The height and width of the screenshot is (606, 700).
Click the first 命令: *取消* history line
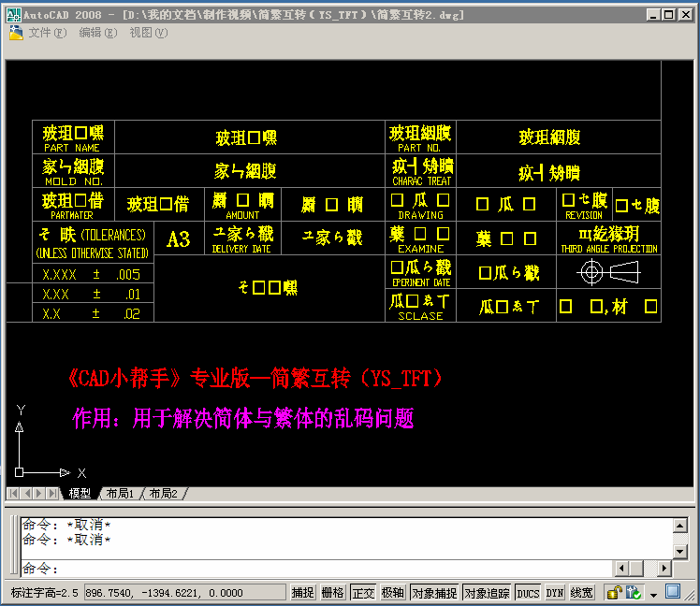pos(66,525)
